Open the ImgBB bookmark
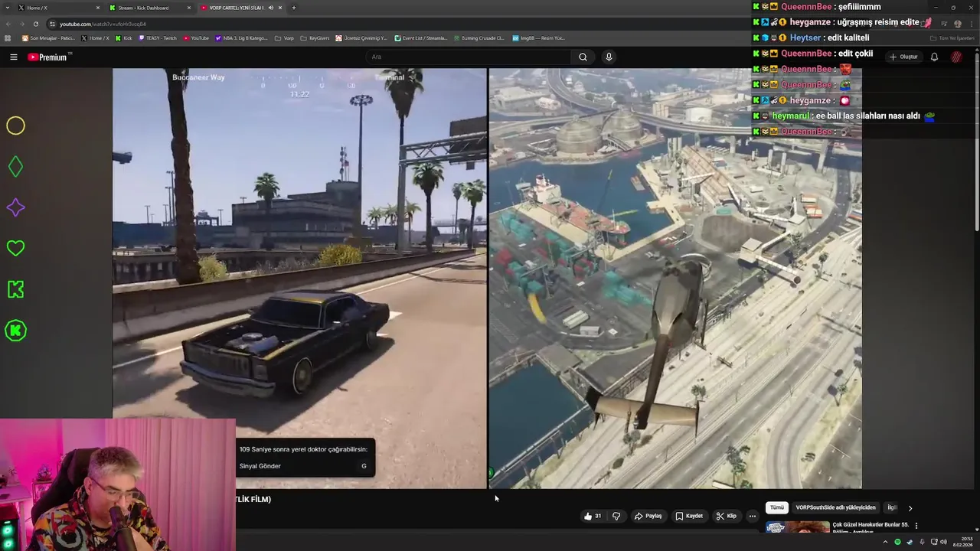The image size is (980, 551). (x=538, y=37)
